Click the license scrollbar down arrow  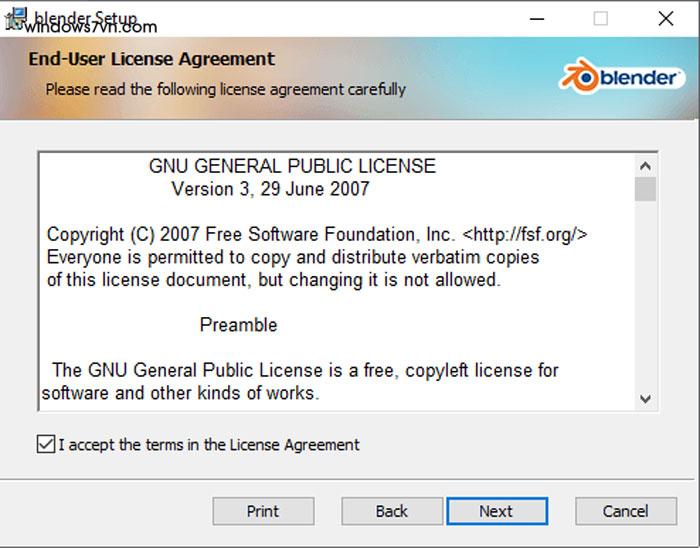point(645,398)
